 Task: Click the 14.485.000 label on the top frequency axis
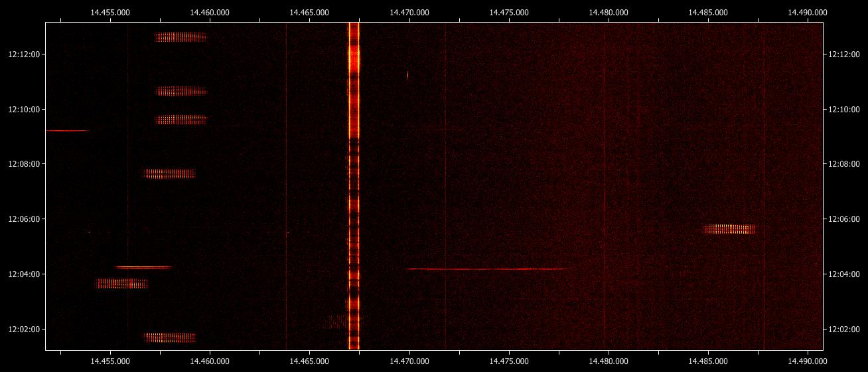pyautogui.click(x=707, y=12)
